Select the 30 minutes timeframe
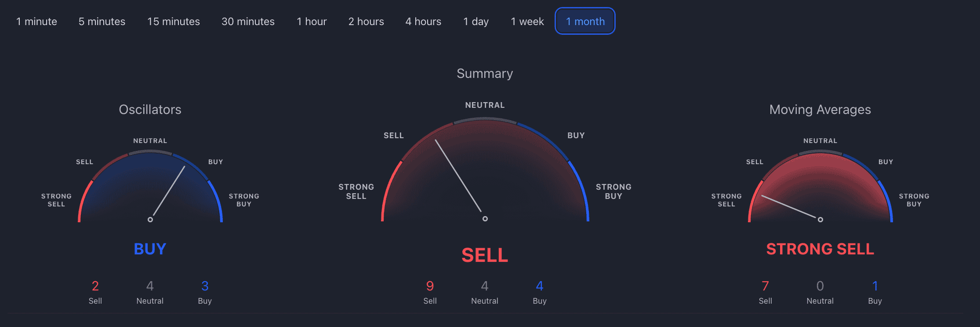The width and height of the screenshot is (980, 327). point(248,21)
